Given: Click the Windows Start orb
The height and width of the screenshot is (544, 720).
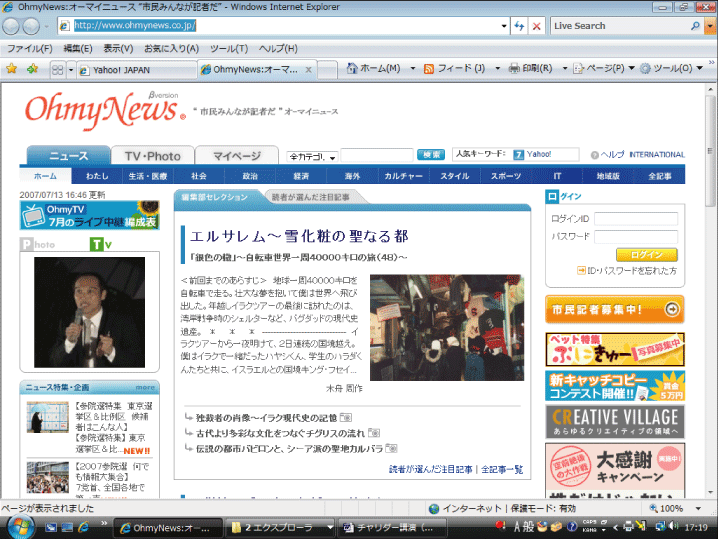Looking at the screenshot, I should 19,527.
